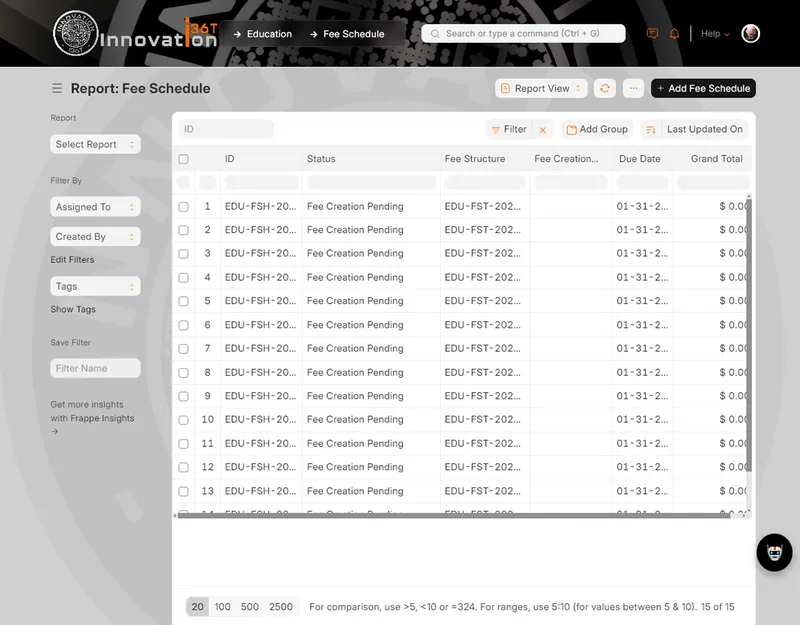The width and height of the screenshot is (800, 625).
Task: Click the Add Group button
Action: (597, 130)
